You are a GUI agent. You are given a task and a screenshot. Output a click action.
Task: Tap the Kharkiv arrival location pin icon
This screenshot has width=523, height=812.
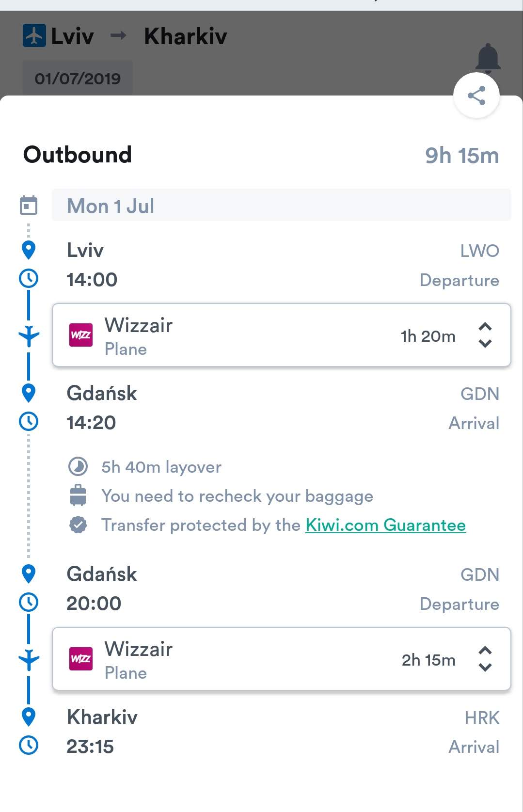[29, 716]
